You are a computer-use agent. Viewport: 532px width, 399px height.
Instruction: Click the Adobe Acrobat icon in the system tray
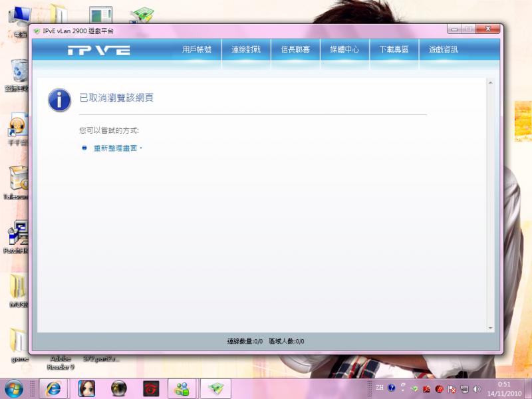pyautogui.click(x=426, y=389)
